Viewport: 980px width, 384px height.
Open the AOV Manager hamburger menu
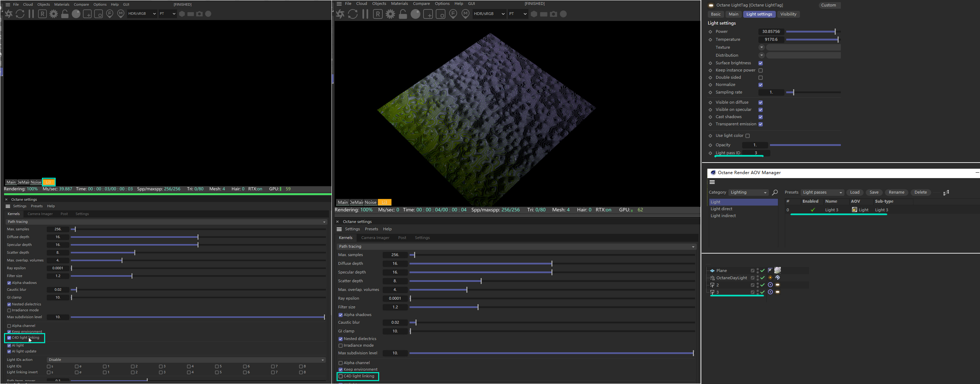pos(712,182)
